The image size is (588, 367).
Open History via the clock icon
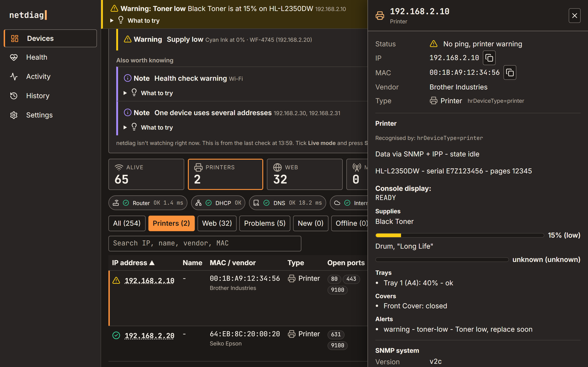pyautogui.click(x=14, y=96)
